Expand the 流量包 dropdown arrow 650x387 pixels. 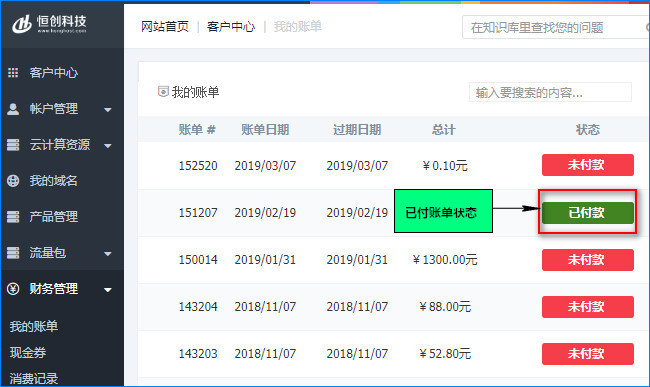tap(108, 254)
